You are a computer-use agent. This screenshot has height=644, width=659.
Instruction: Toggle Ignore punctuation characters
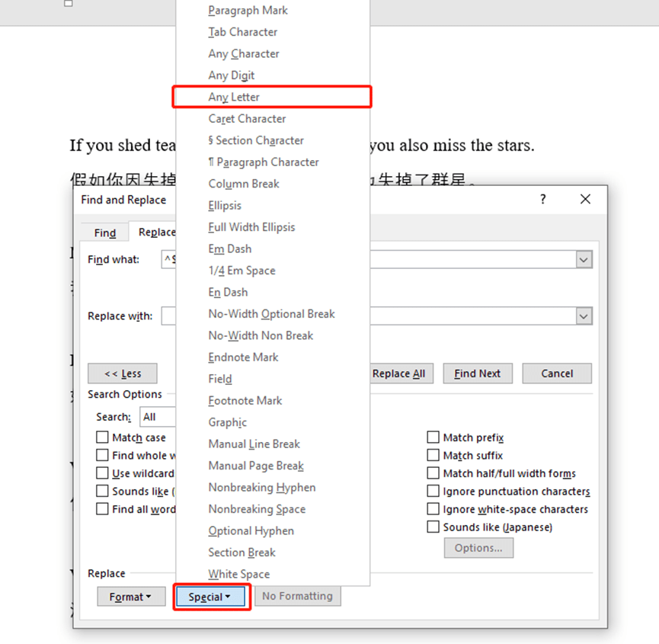pyautogui.click(x=434, y=491)
